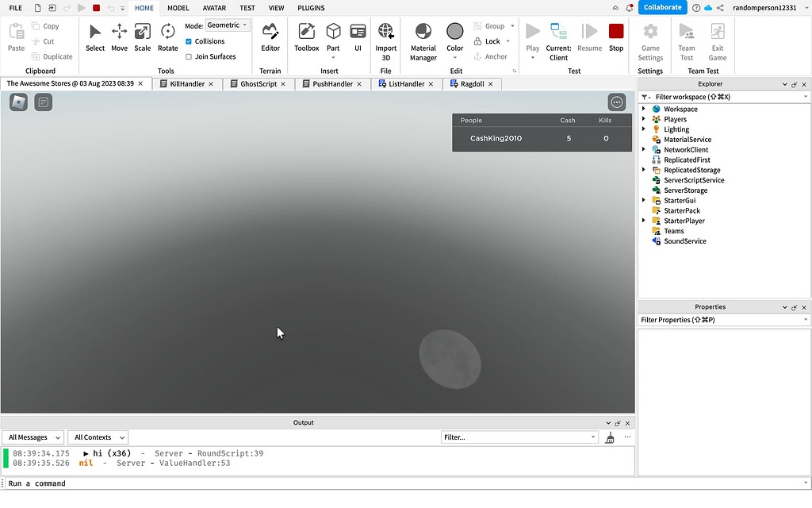Click the Collaborate button

pyautogui.click(x=662, y=7)
